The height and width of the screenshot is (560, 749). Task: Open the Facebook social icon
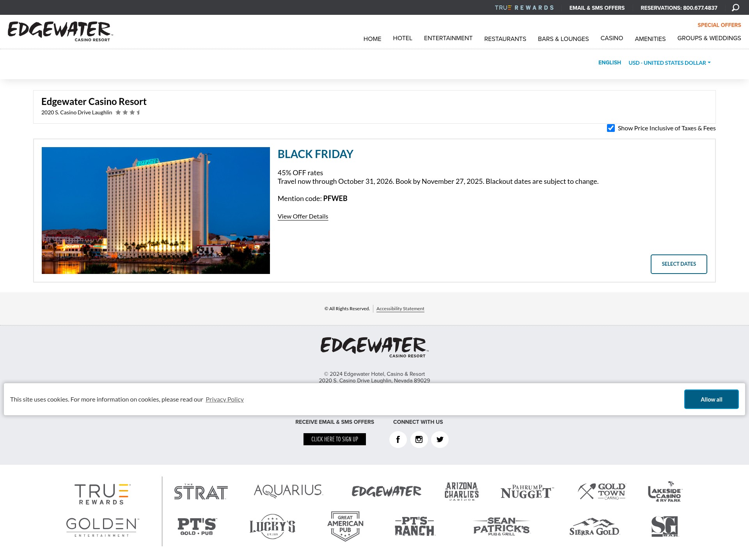[398, 439]
